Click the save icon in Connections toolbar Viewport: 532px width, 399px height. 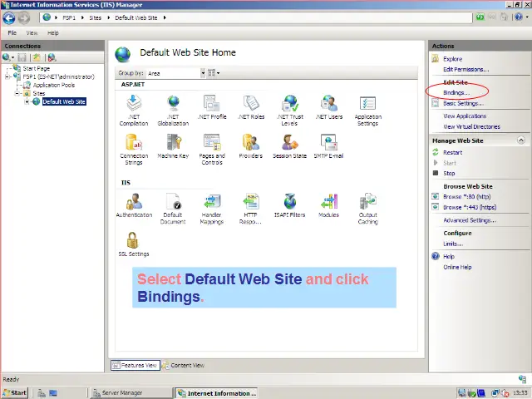click(22, 57)
